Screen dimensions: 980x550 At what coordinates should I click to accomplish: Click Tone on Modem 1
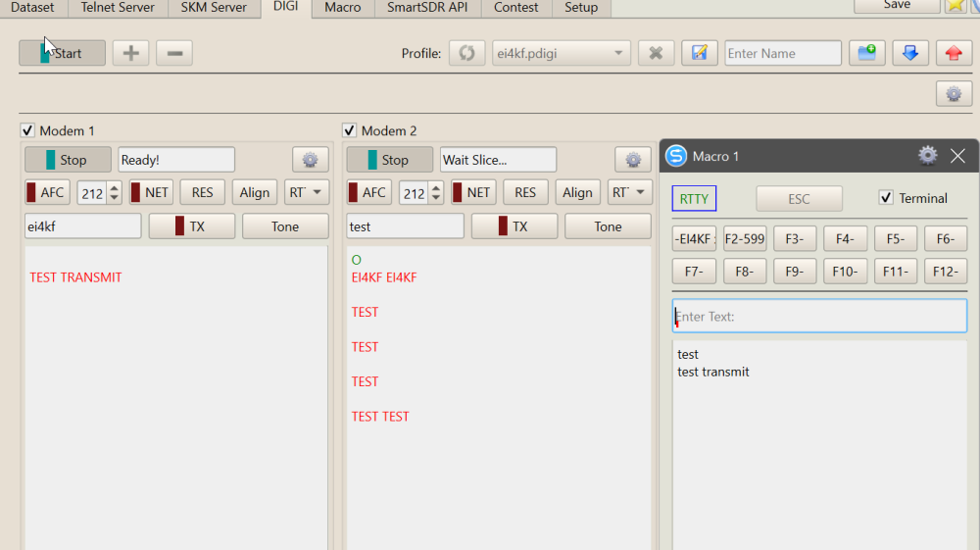285,226
